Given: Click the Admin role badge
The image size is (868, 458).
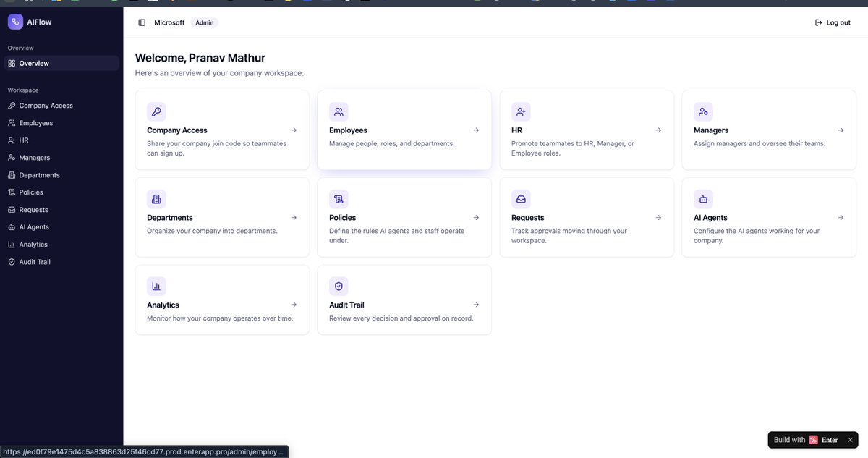Looking at the screenshot, I should (x=205, y=22).
